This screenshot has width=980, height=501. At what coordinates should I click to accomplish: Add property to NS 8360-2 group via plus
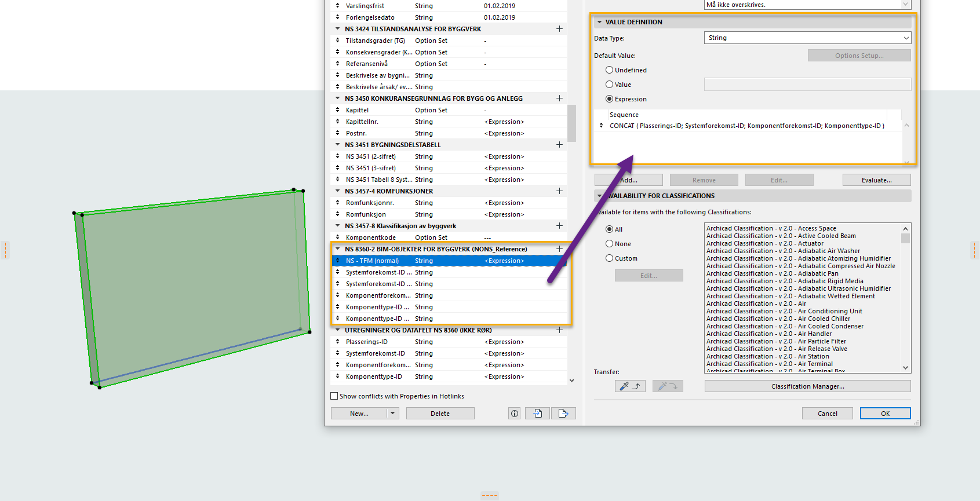pos(559,249)
